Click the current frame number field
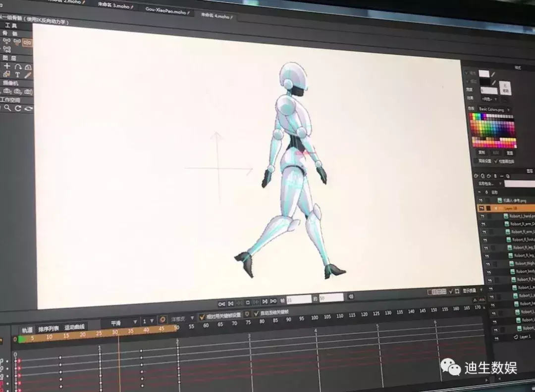This screenshot has width=535, height=392. (x=299, y=299)
